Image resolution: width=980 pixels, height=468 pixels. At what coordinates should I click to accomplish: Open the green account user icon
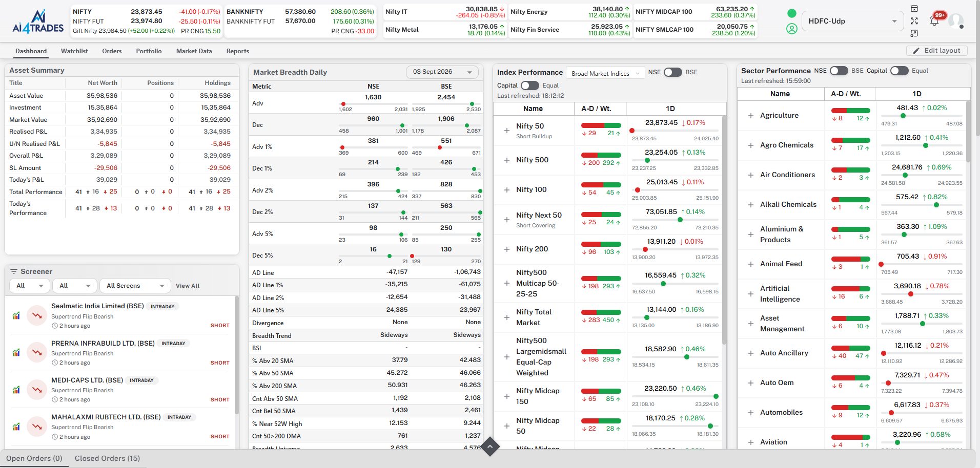point(792,29)
